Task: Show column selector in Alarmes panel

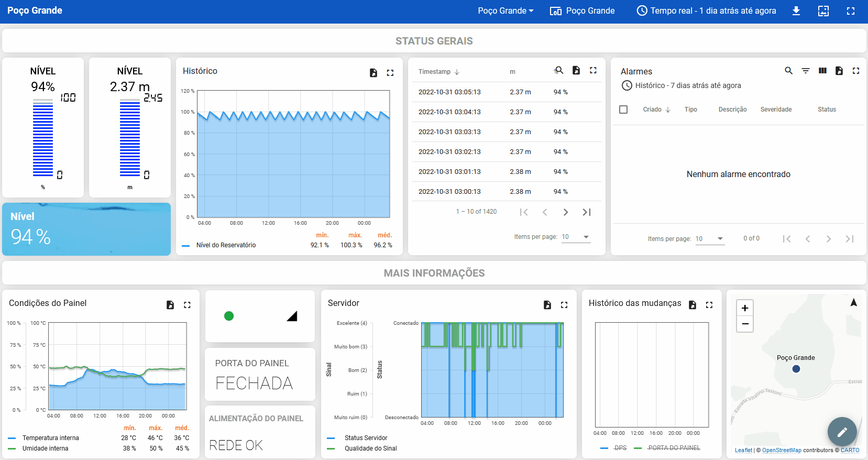Action: coord(822,71)
